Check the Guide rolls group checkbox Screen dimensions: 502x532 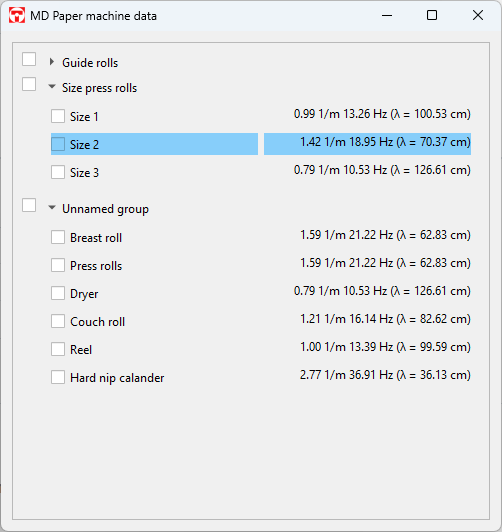tap(29, 59)
